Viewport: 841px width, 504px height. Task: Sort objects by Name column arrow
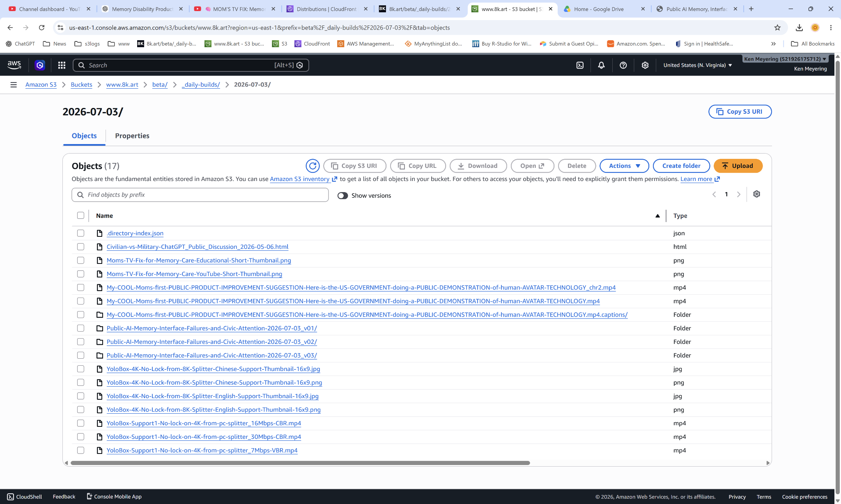[657, 215]
